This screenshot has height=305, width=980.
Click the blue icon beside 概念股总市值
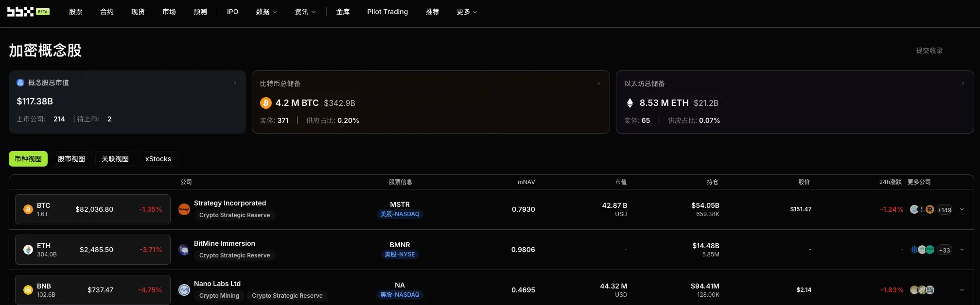[20, 83]
